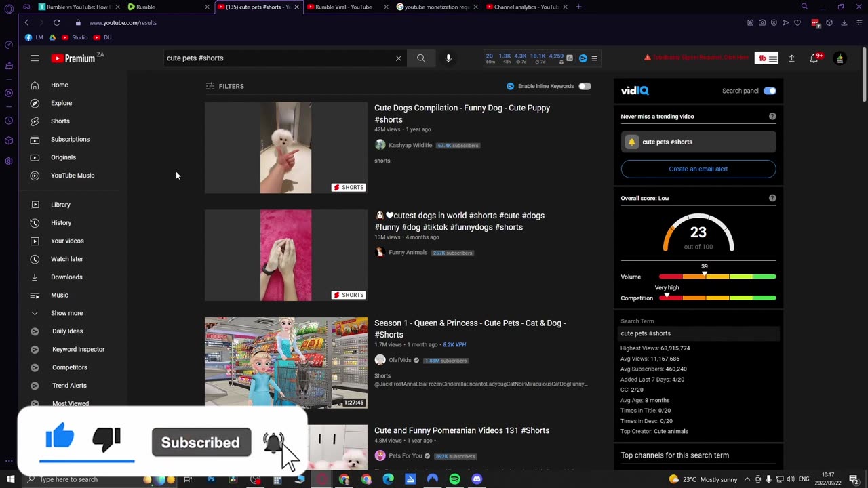
Task: Open a new browser tab
Action: [578, 7]
